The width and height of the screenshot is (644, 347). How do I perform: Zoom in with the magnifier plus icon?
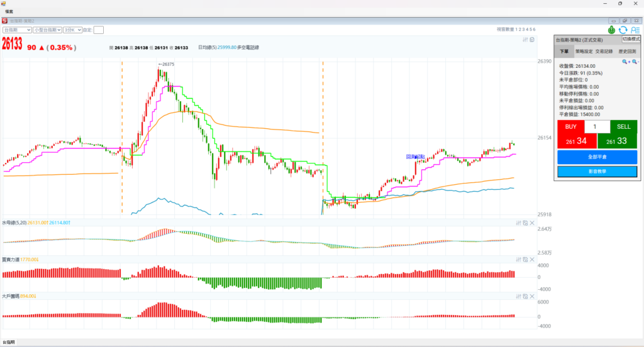pyautogui.click(x=626, y=62)
